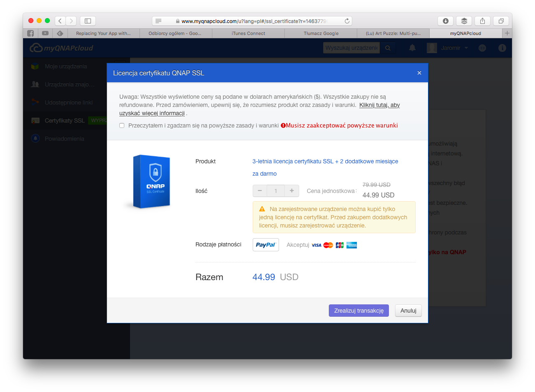535x392 pixels.
Task: Click the Jaromir user avatar
Action: 432,48
